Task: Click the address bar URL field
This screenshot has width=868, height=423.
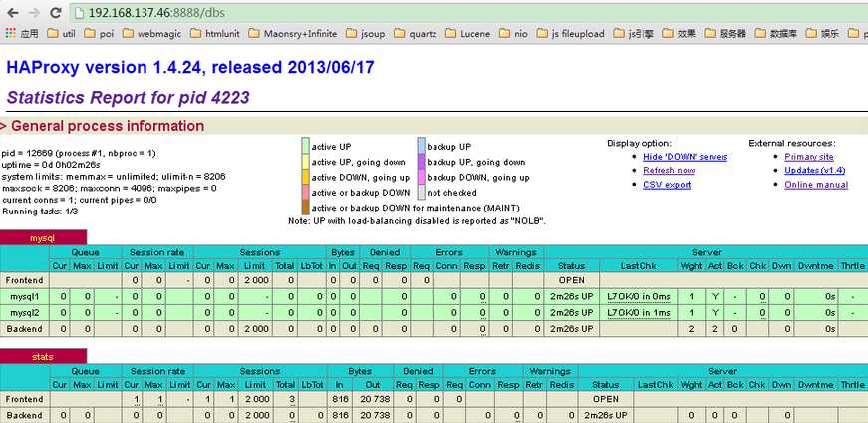Action: 468,12
